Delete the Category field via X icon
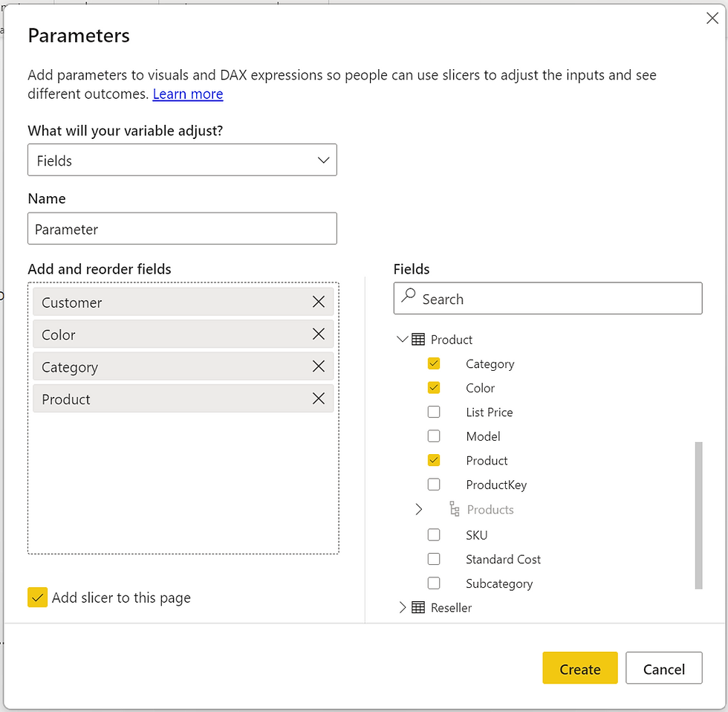 319,366
